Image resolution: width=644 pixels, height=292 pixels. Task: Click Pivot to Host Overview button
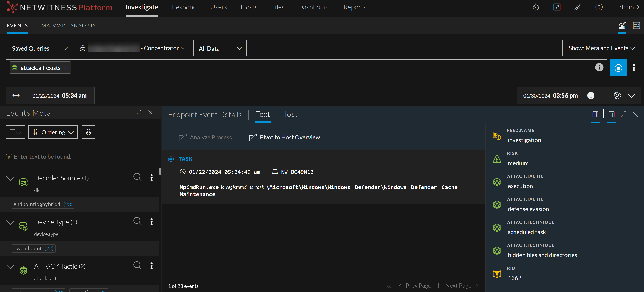(x=285, y=137)
